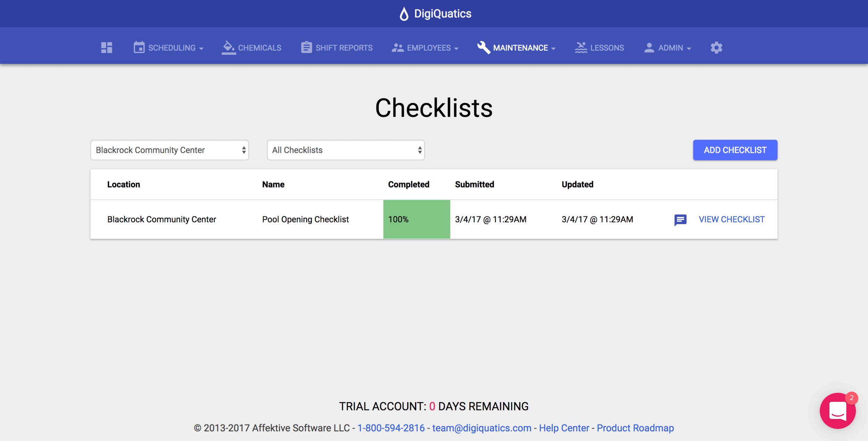
Task: Open settings via the gear icon
Action: tap(716, 48)
